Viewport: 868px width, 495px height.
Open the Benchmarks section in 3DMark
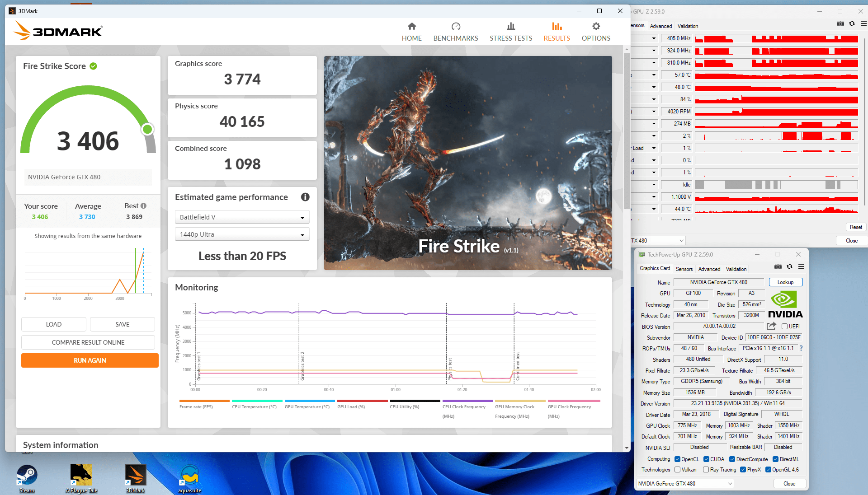pyautogui.click(x=456, y=32)
